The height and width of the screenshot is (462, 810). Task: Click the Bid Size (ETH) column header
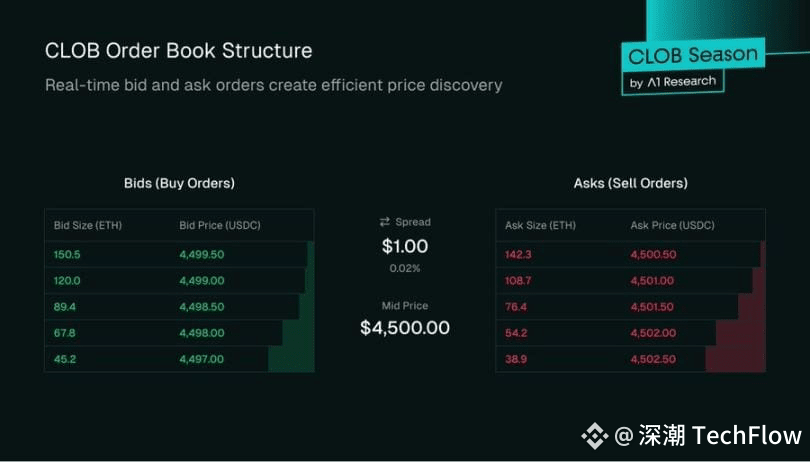[87, 225]
